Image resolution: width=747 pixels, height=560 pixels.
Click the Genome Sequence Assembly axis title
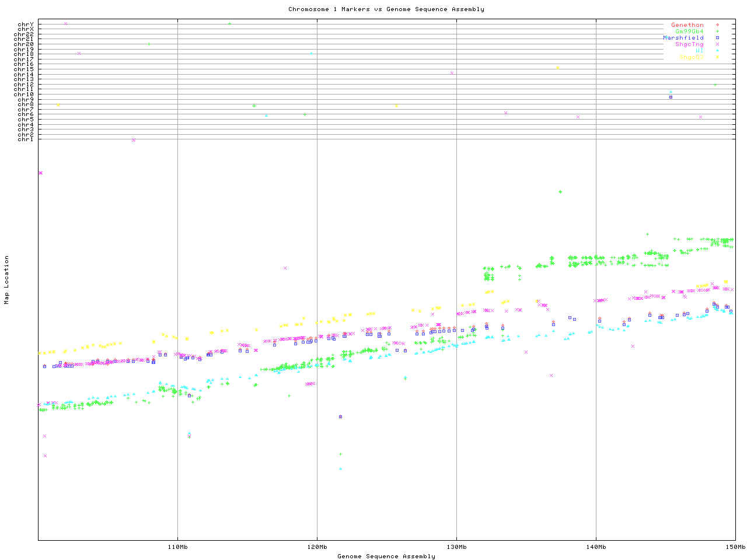click(x=386, y=556)
